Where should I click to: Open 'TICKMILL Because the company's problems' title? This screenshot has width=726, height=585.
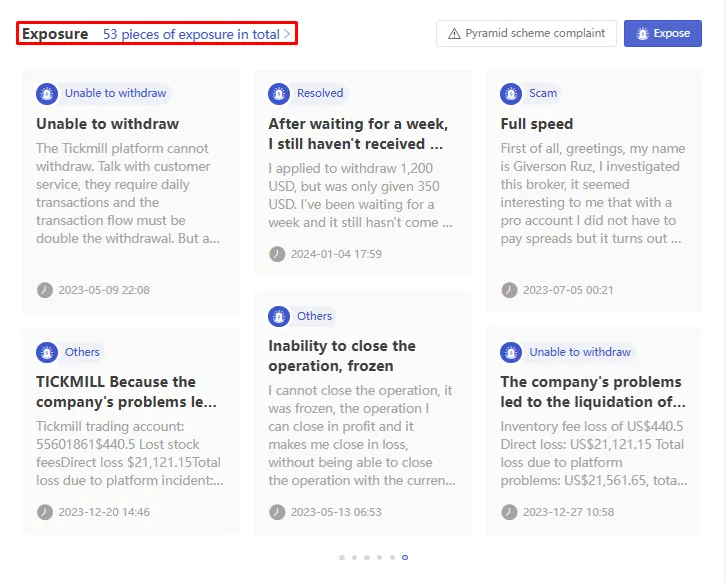coord(126,392)
